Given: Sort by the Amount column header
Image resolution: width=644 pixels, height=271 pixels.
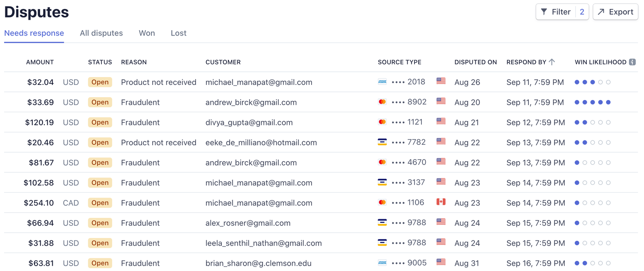Looking at the screenshot, I should point(40,62).
